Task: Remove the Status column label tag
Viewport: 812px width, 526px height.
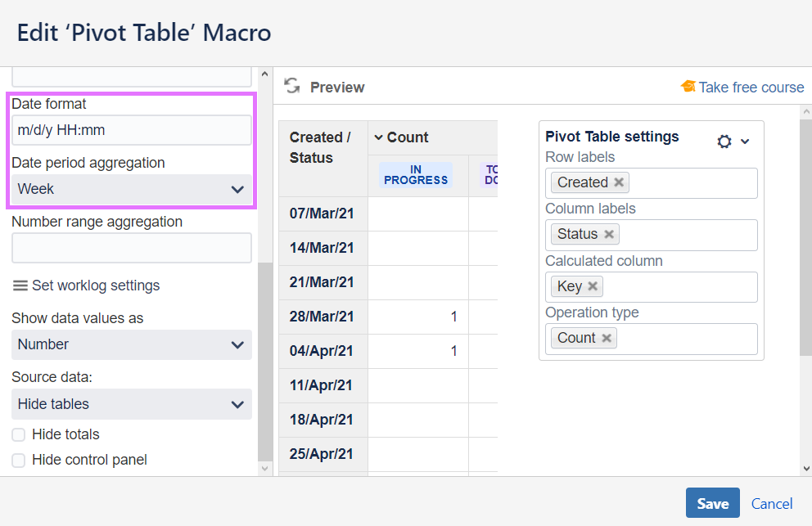Action: click(x=609, y=234)
